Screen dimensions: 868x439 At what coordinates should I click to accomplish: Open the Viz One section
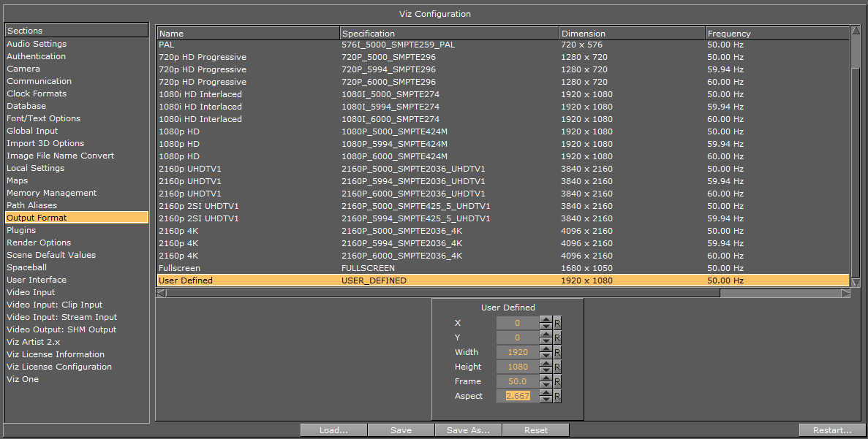tap(76, 380)
